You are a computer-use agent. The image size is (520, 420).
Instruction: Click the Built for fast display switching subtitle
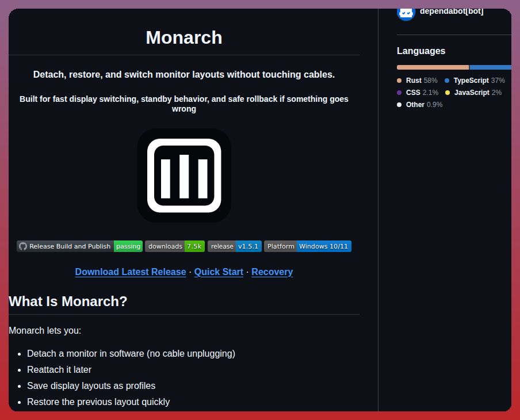[x=184, y=104]
